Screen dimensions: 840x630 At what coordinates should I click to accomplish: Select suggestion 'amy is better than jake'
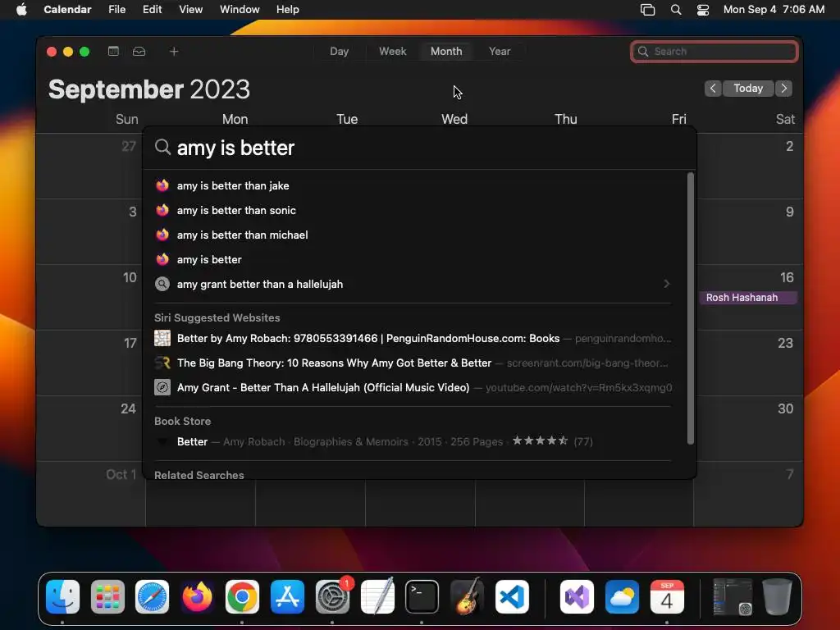coord(413,186)
